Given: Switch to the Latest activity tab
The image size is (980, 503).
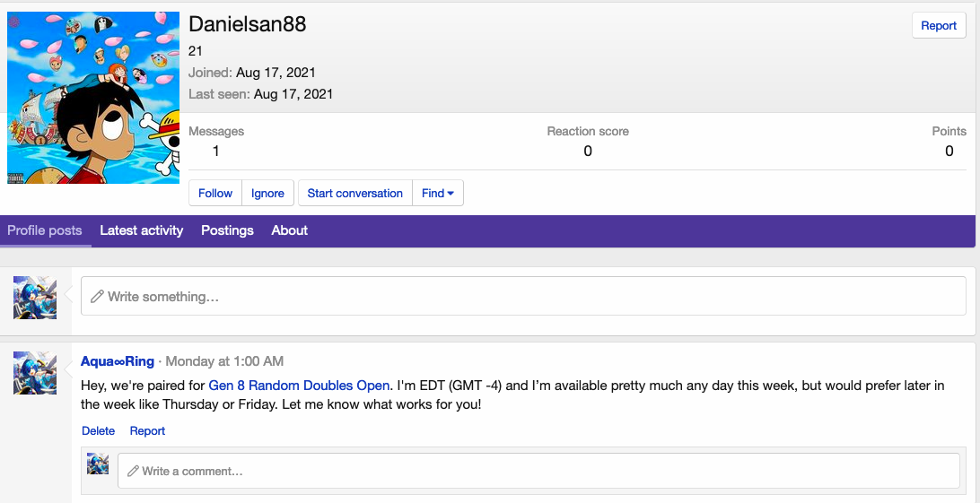Looking at the screenshot, I should click(x=142, y=230).
